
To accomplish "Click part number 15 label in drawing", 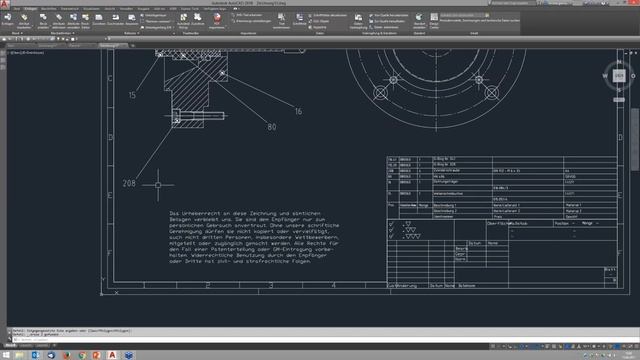I will click(132, 95).
